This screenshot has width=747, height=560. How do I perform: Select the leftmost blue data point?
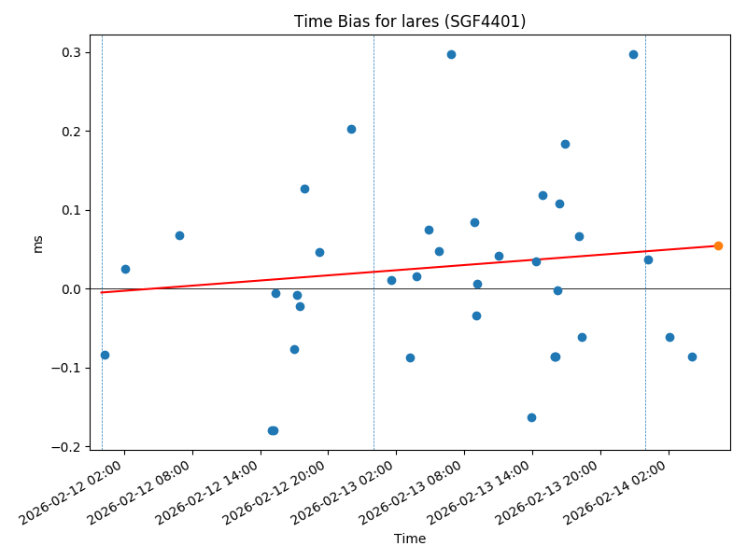point(105,355)
